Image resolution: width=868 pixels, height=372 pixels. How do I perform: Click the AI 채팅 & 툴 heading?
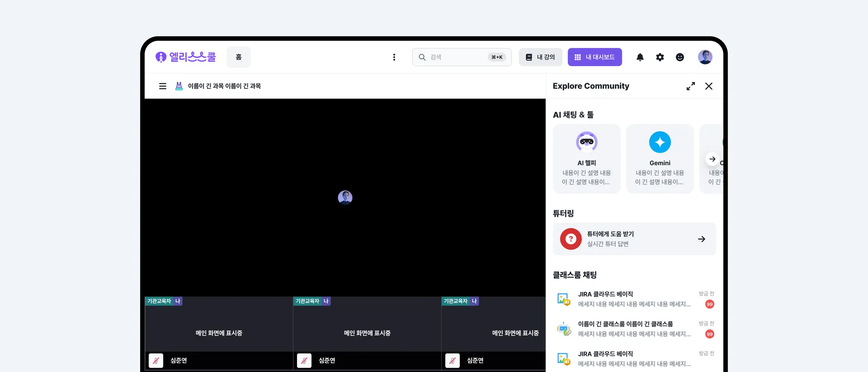tap(573, 115)
